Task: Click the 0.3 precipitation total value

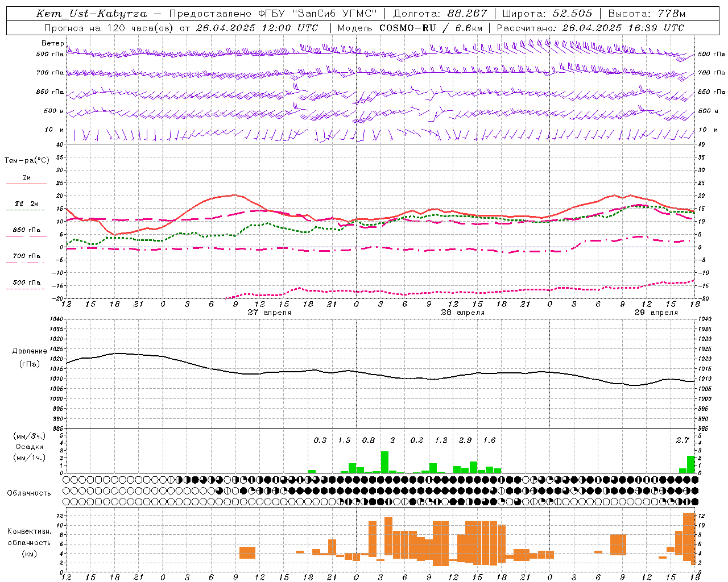Action: pyautogui.click(x=320, y=440)
